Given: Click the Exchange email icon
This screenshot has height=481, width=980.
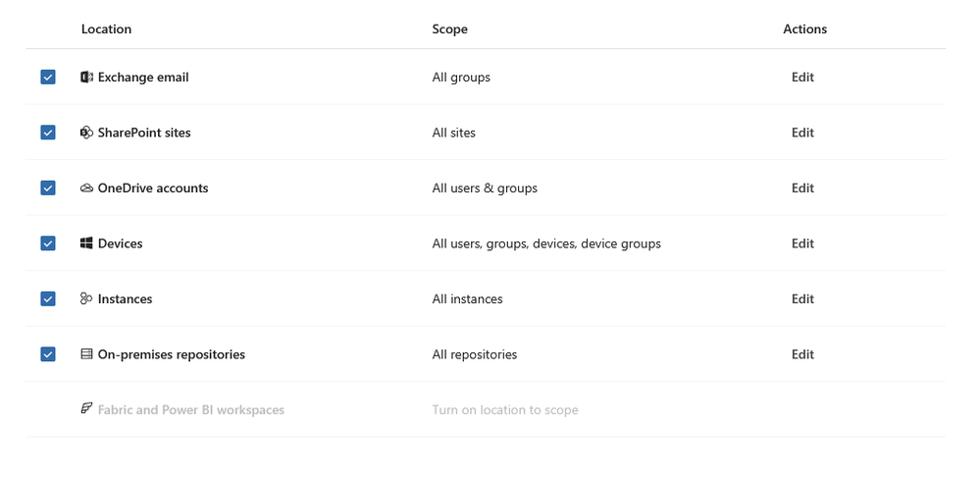Looking at the screenshot, I should [x=86, y=78].
